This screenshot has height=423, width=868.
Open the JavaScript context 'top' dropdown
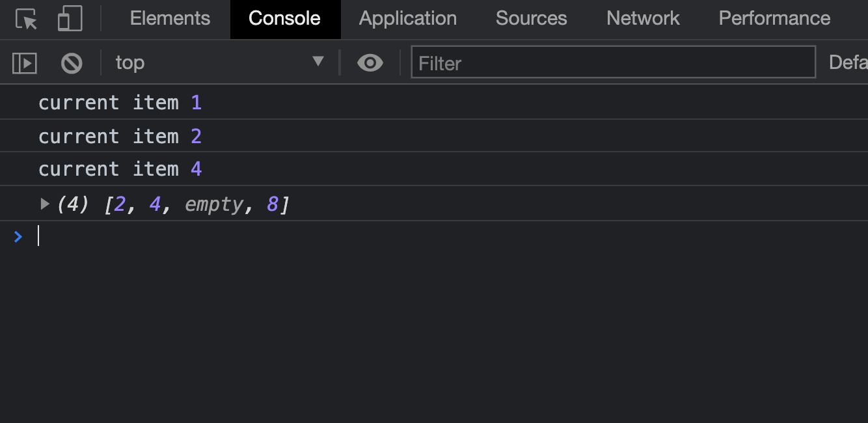coord(219,62)
